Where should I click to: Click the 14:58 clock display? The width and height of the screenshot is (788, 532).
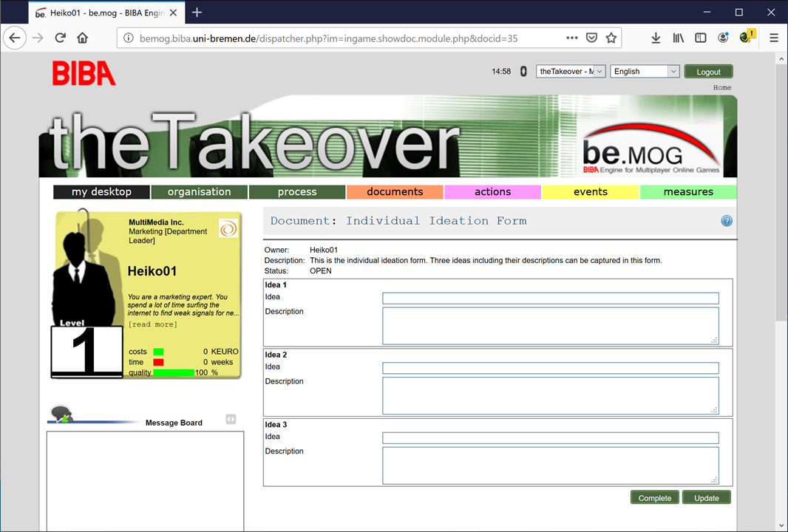[501, 72]
